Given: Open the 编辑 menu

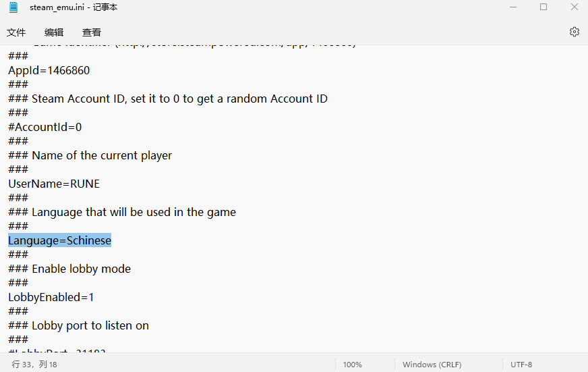Looking at the screenshot, I should (54, 32).
